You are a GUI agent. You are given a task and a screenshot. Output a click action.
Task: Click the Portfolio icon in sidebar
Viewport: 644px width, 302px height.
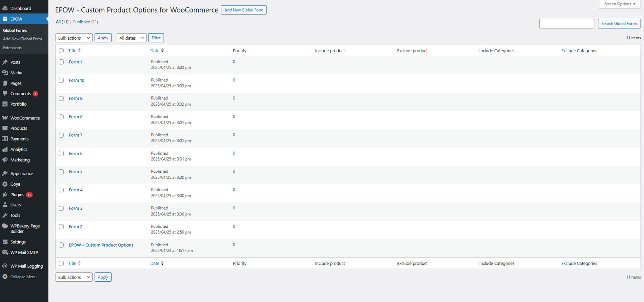point(5,104)
